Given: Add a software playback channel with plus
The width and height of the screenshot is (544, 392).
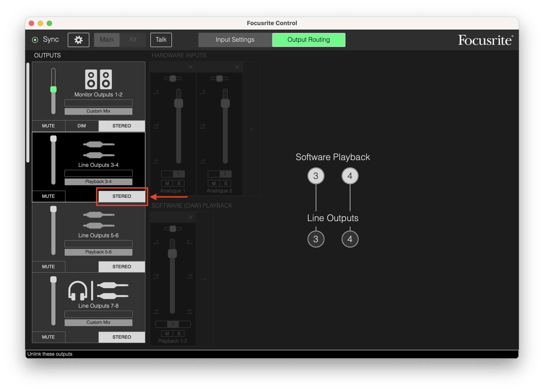Looking at the screenshot, I should tap(205, 280).
